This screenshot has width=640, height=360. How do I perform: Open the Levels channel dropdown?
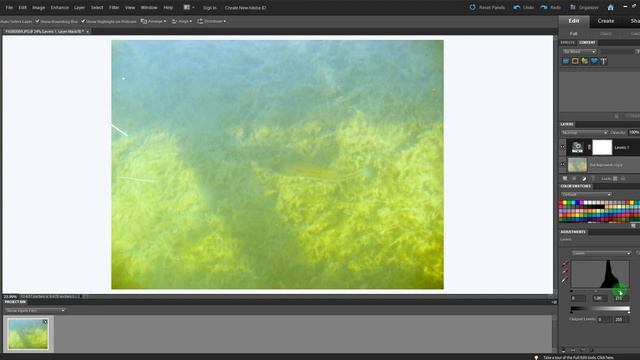pyautogui.click(x=601, y=253)
